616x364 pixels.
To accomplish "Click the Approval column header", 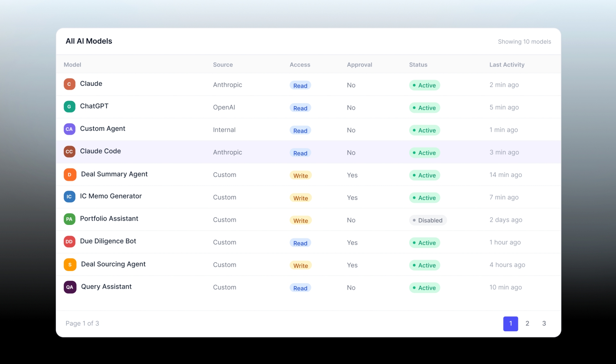I will (x=359, y=65).
